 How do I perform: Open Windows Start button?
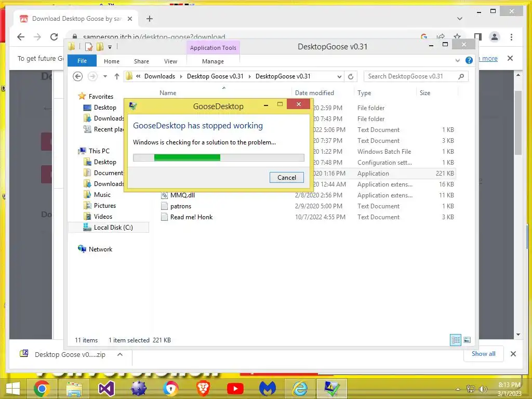[13, 388]
